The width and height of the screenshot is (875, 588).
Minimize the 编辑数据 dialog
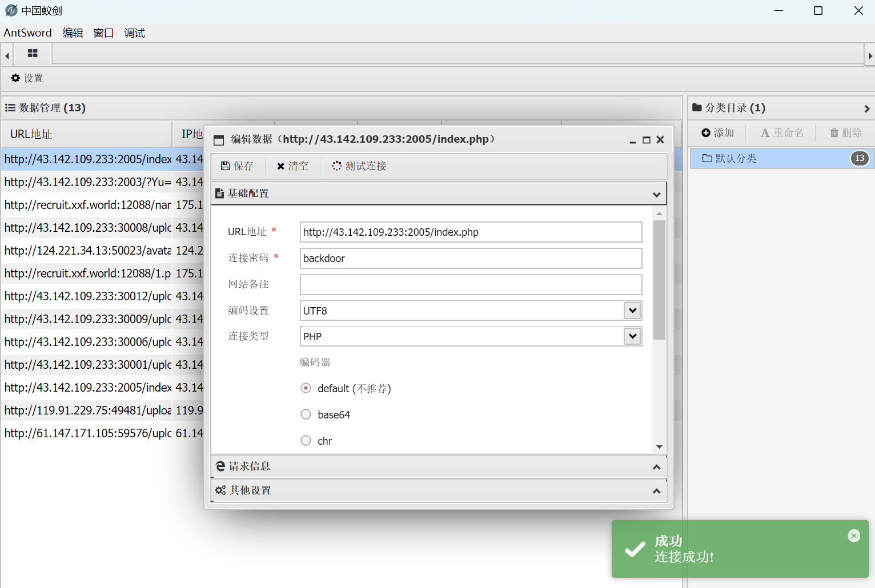click(x=633, y=140)
